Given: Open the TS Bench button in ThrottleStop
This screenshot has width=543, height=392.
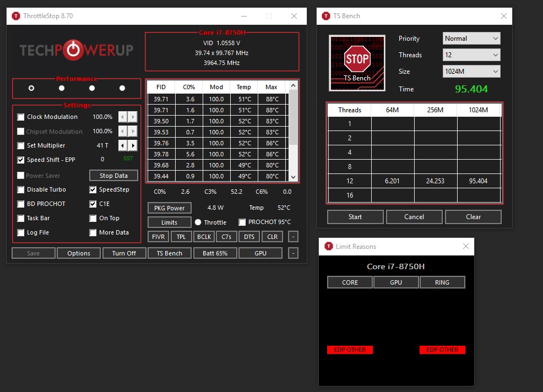Looking at the screenshot, I should pyautogui.click(x=169, y=253).
